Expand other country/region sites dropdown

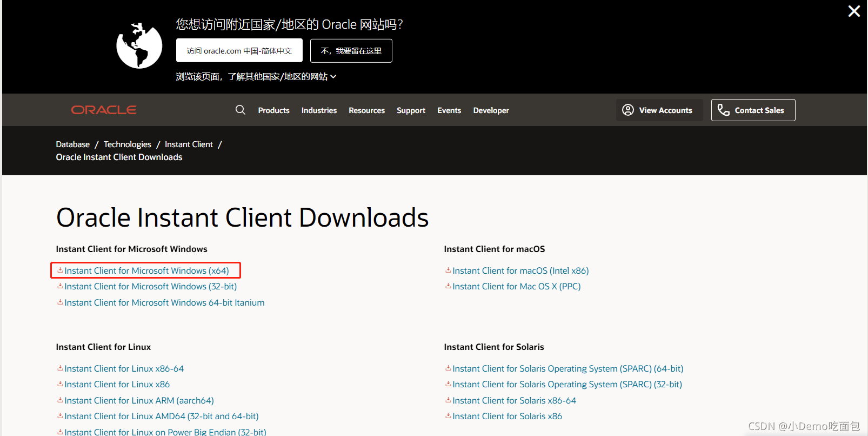tap(256, 77)
